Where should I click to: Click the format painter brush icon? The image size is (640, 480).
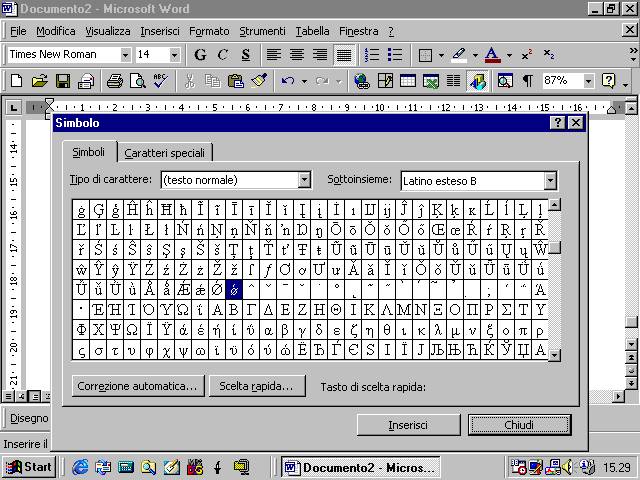259,81
